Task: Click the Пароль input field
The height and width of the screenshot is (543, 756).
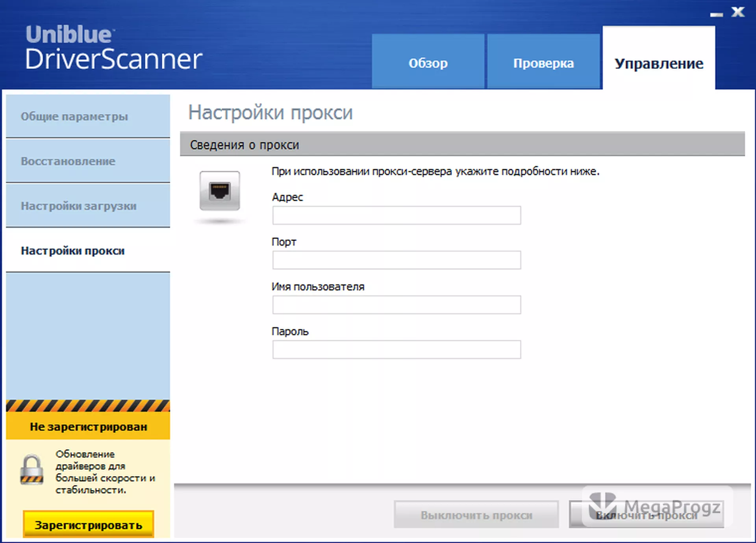Action: [x=397, y=350]
